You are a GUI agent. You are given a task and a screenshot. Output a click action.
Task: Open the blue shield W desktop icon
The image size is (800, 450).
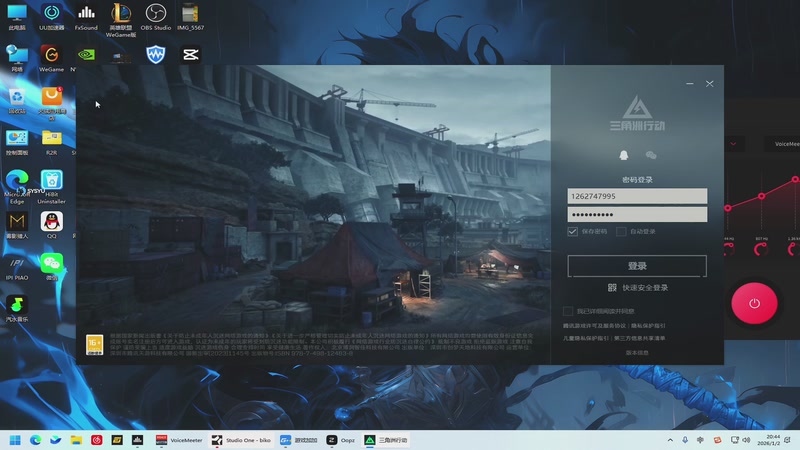click(156, 55)
